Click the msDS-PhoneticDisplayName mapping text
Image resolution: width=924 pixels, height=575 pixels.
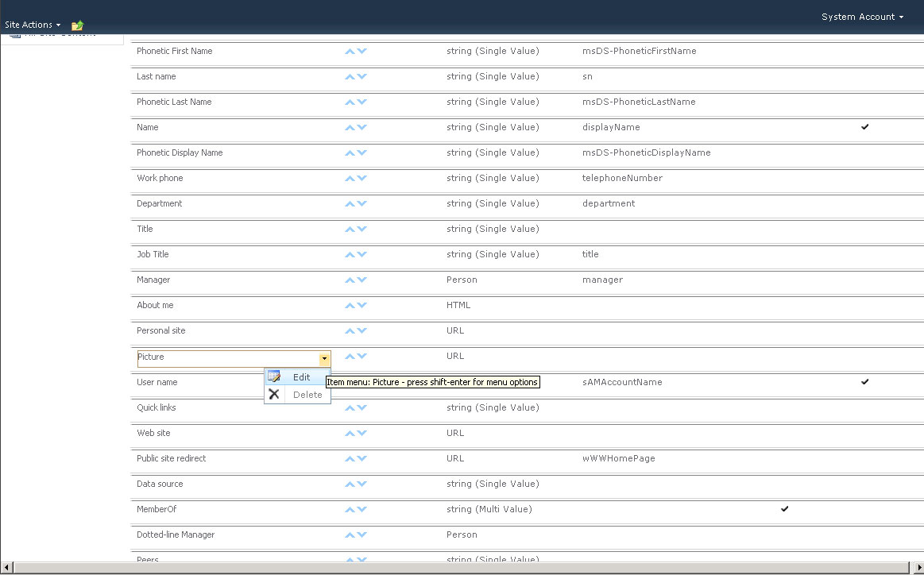(647, 152)
